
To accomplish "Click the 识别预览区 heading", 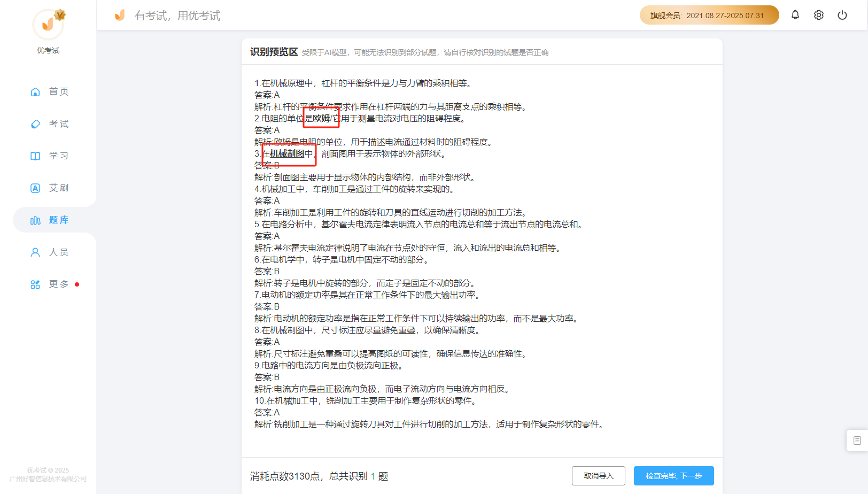I will click(x=274, y=52).
